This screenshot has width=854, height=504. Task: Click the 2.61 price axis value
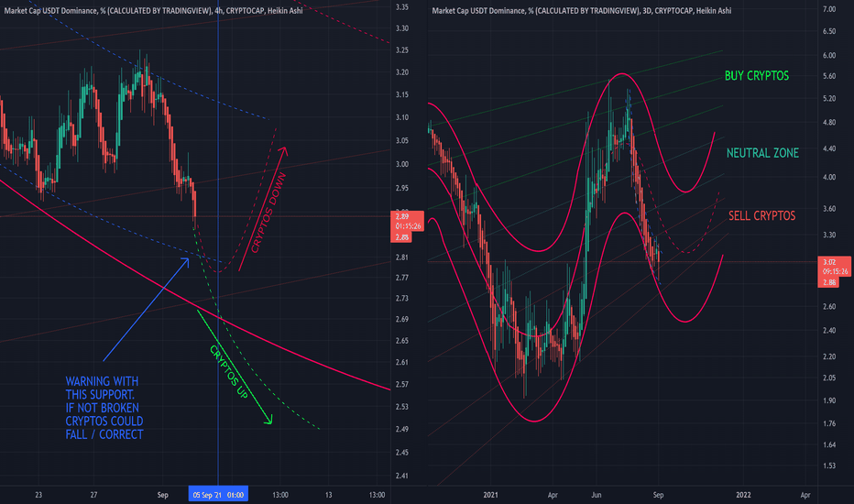[402, 362]
